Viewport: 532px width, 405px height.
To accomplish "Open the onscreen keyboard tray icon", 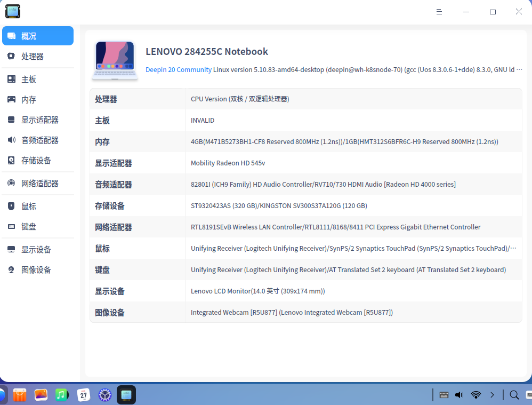I will pyautogui.click(x=444, y=395).
